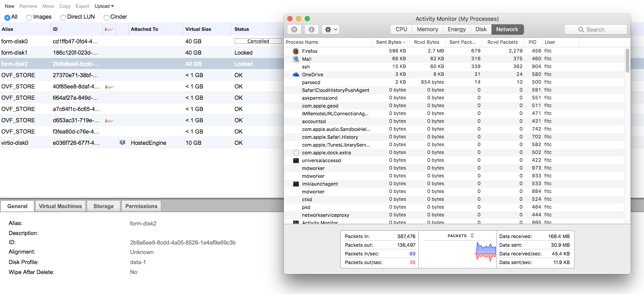Click the com.apple.dock.extra shield icon
The image size is (644, 294).
[296, 153]
